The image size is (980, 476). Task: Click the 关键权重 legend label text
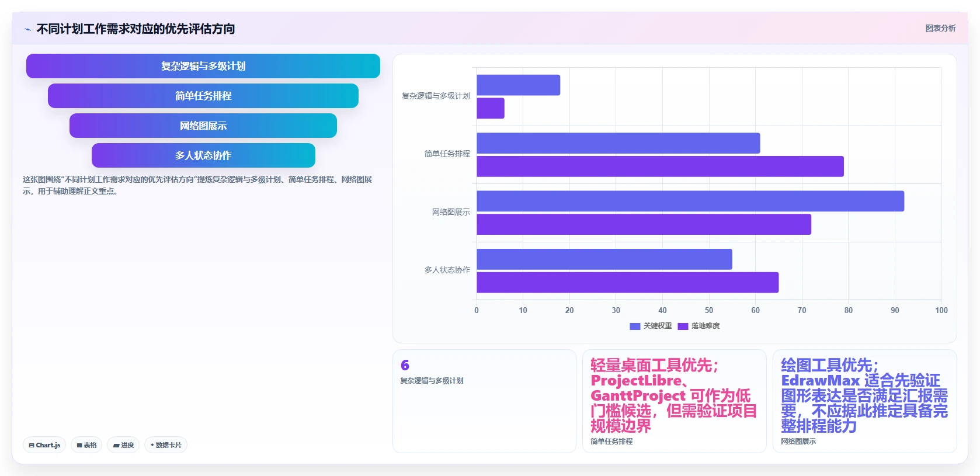(658, 326)
